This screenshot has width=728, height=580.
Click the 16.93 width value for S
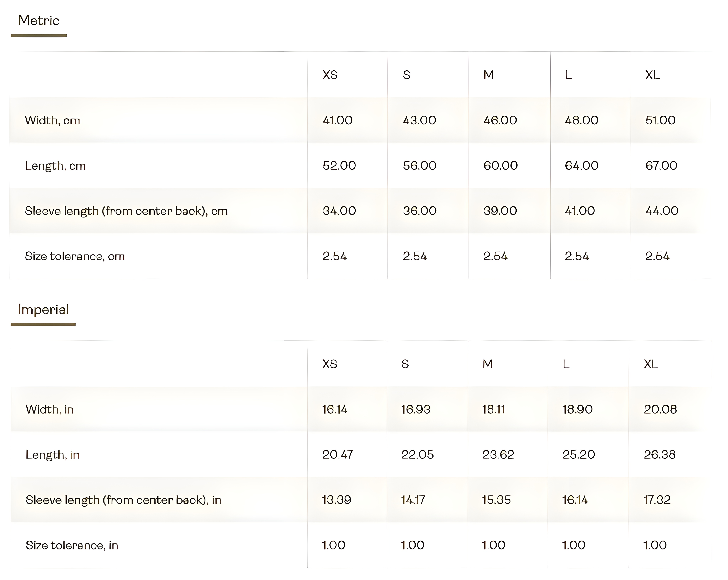415,410
